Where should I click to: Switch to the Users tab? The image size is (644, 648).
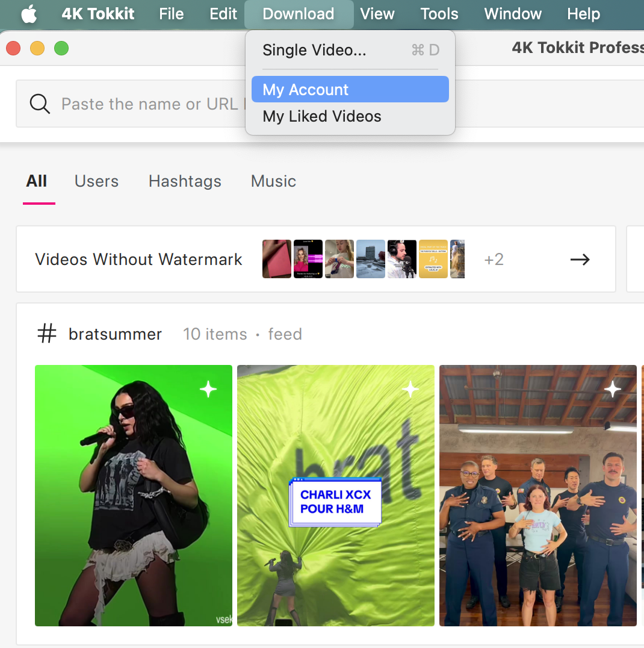97,181
